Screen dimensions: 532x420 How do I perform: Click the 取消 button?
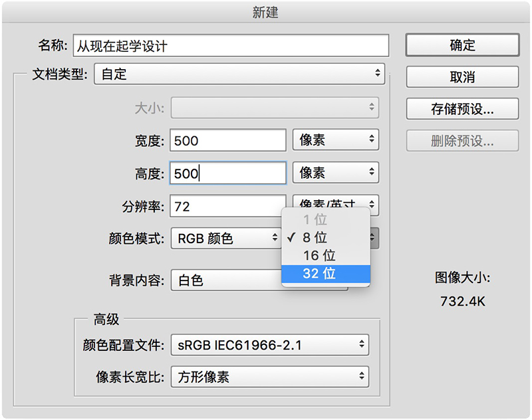pos(462,77)
